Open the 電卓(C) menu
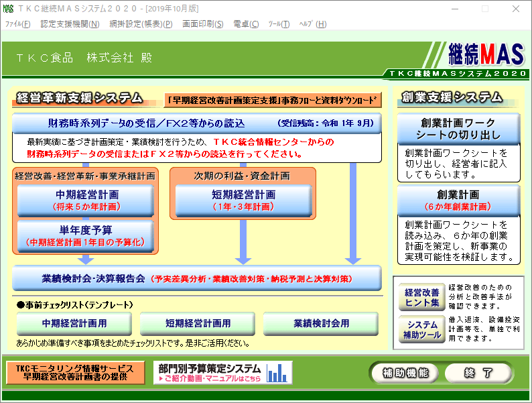Screen dimensions: 532x403 click(x=246, y=24)
